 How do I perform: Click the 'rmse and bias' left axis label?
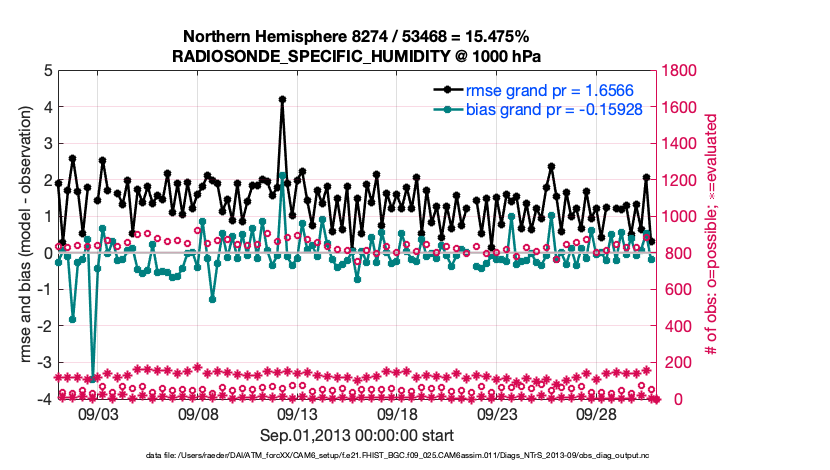coord(22,234)
